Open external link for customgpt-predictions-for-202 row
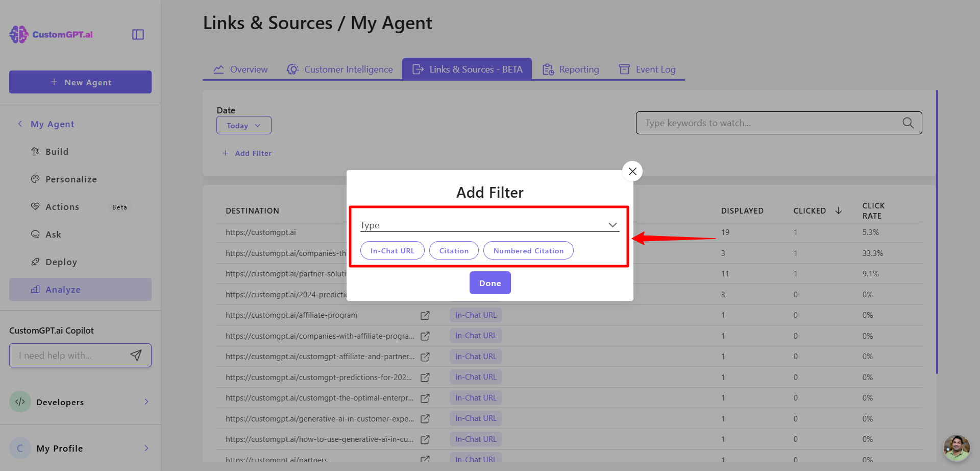Viewport: 980px width, 471px height. 425,378
